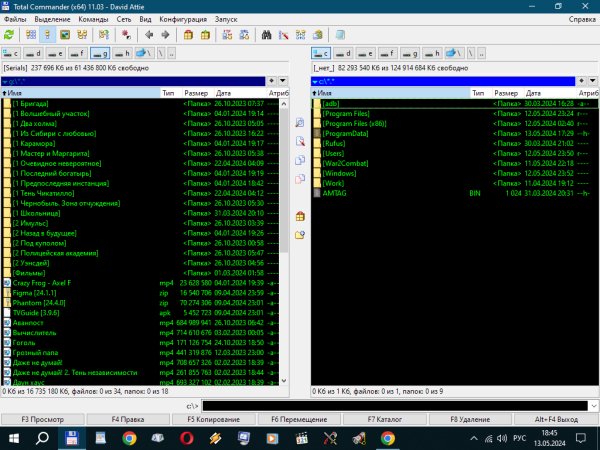Click the F6 Перемещение button
The image size is (600, 450).
click(x=299, y=419)
